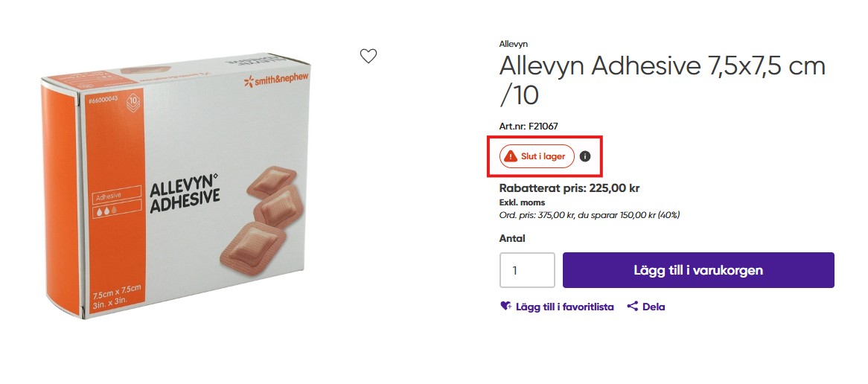Click the share icon beside Dela
Screen dimensions: 868x384
coord(632,306)
